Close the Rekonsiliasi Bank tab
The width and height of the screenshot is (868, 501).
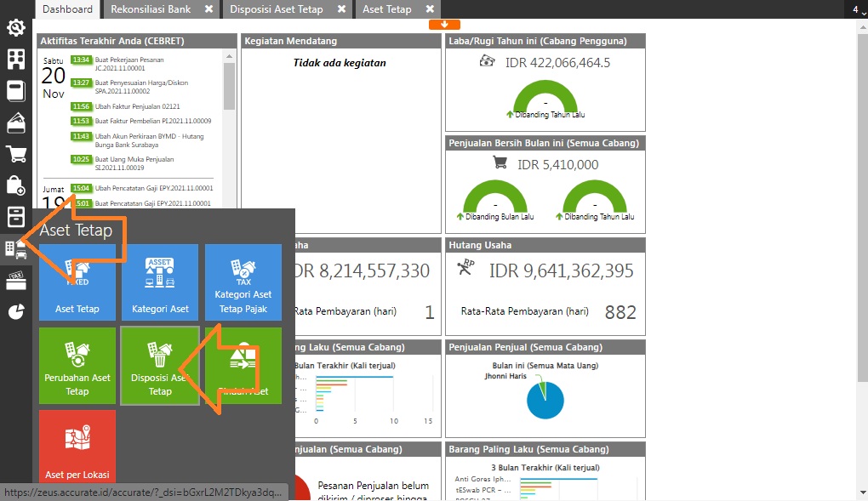[208, 9]
